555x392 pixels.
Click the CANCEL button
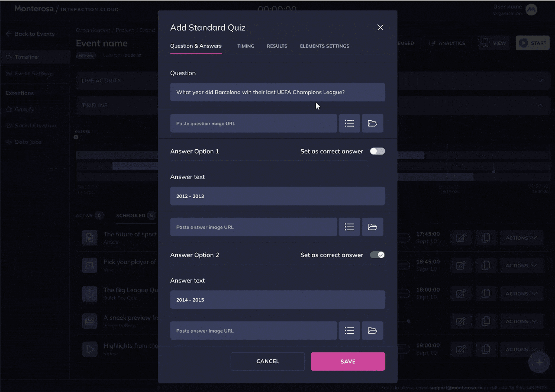coord(267,361)
